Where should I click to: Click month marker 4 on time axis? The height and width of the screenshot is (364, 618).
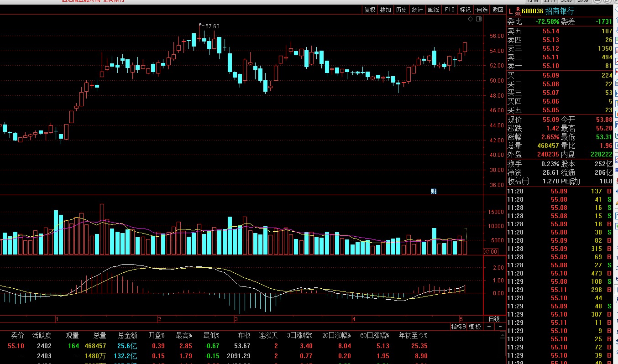coord(354,319)
